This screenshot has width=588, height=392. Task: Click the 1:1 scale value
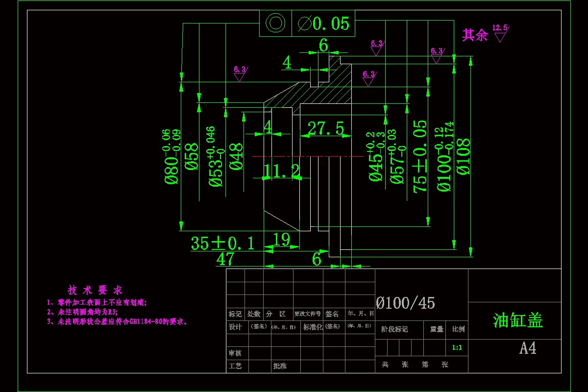[457, 347]
